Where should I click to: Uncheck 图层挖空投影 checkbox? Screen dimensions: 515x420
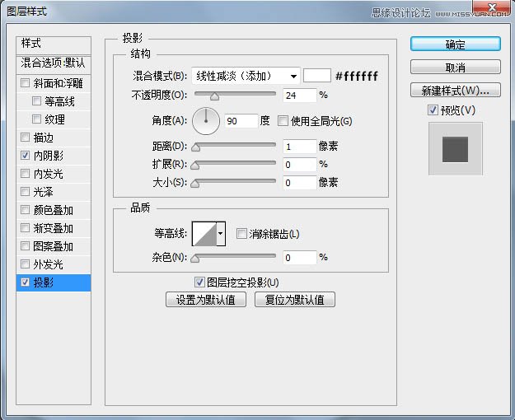(199, 282)
